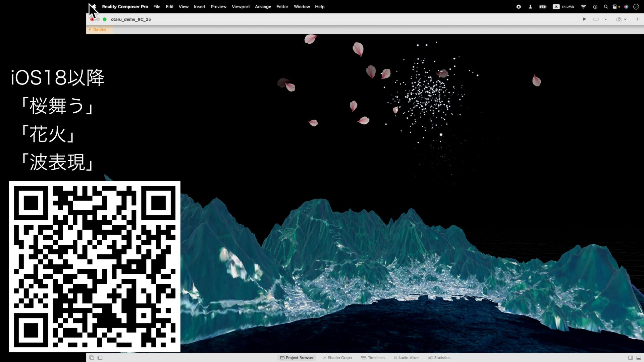Click the camera viewpoint icon

tap(619, 19)
